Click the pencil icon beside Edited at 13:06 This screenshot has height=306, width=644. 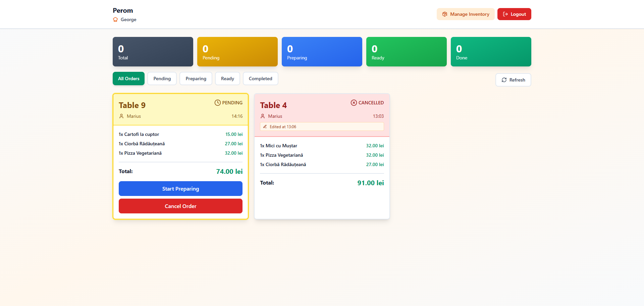point(265,126)
